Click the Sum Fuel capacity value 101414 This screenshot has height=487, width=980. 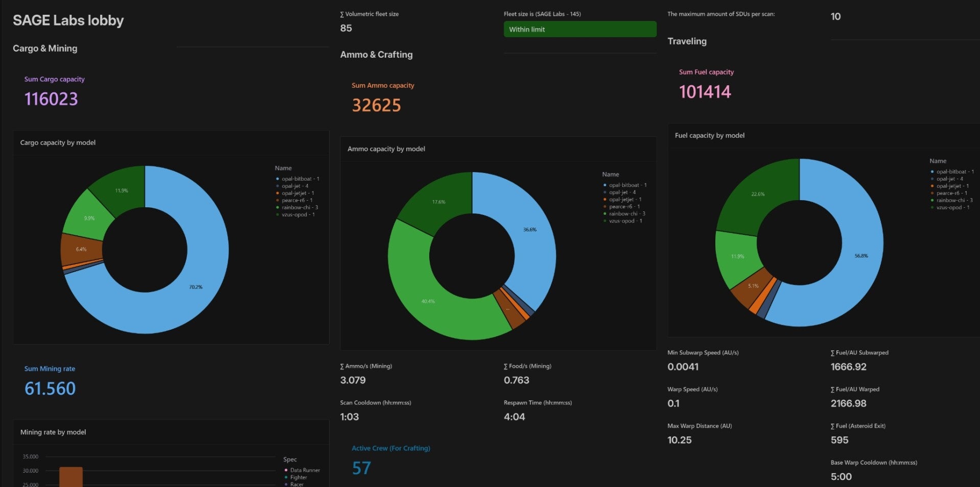(705, 92)
